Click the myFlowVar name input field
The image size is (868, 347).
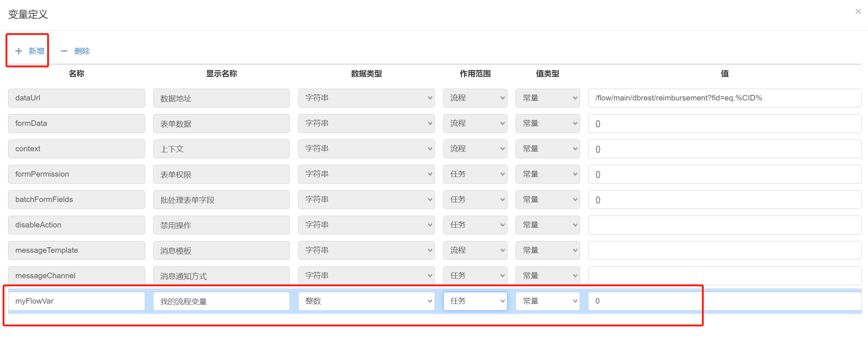[76, 301]
